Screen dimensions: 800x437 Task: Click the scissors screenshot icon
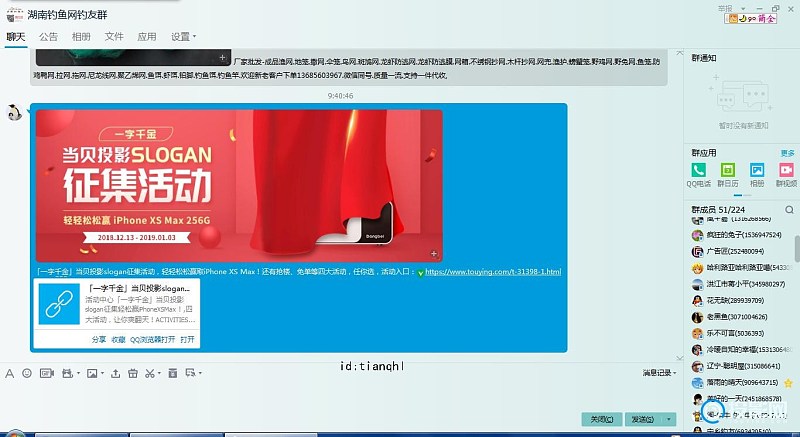(149, 373)
